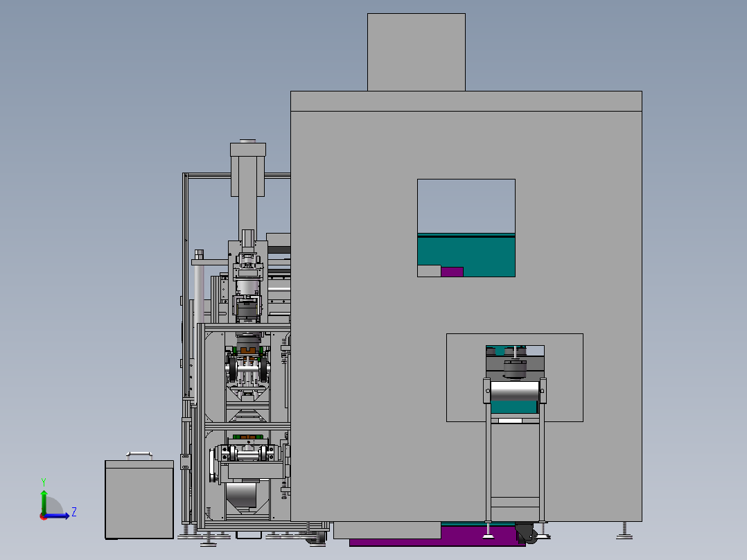Click the blue Z axis of the triad
This screenshot has height=560, width=747.
(57, 516)
